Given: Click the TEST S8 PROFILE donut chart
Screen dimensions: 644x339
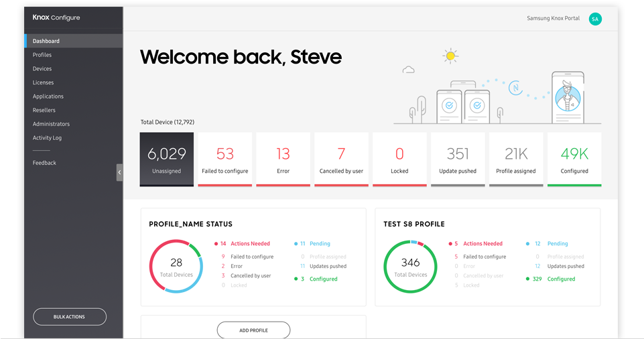Looking at the screenshot, I should [410, 266].
